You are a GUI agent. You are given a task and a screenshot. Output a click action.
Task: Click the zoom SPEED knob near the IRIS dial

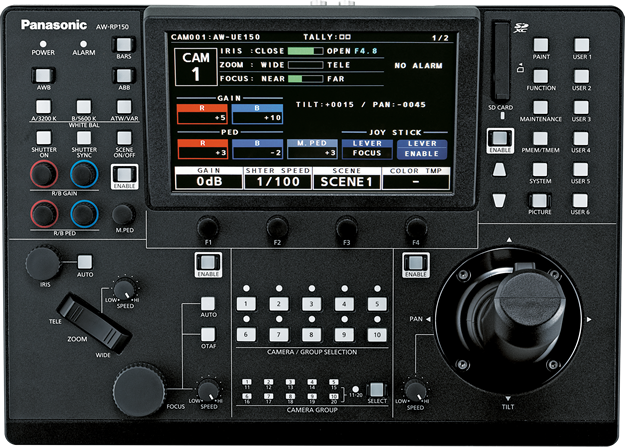[x=125, y=289]
